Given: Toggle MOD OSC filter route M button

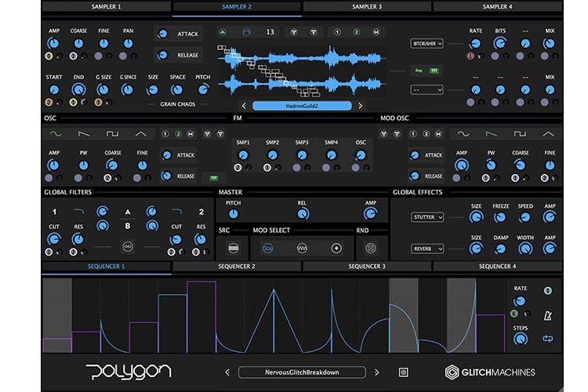Looking at the screenshot, I should pos(438,134).
